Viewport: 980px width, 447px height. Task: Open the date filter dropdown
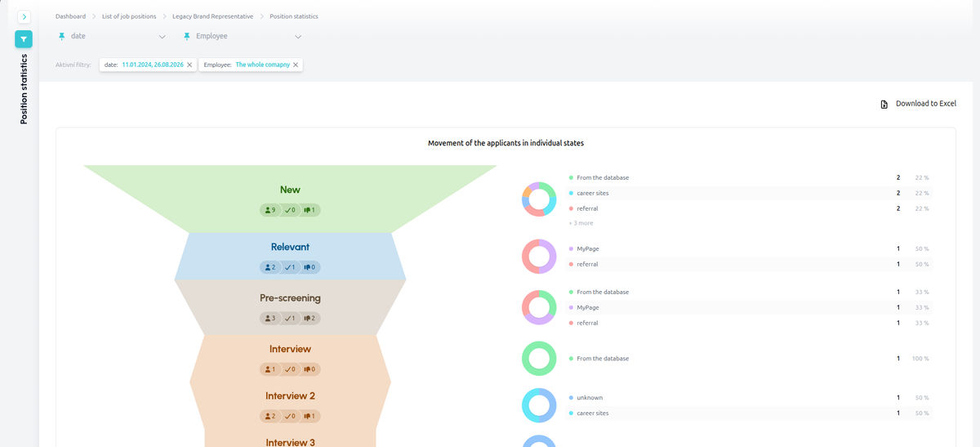coord(112,36)
